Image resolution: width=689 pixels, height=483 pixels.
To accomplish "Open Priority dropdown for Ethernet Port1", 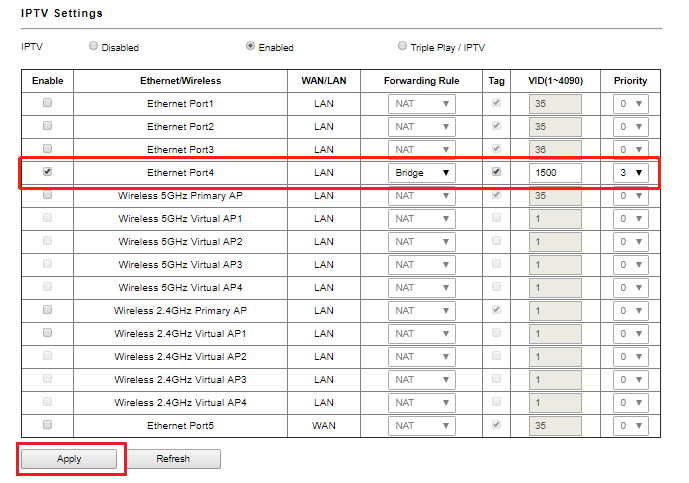I will [x=631, y=104].
